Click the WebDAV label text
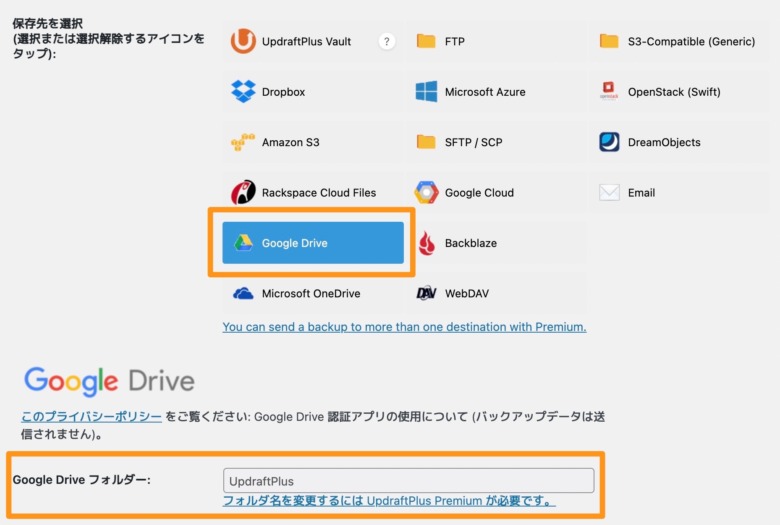Screen dimensions: 780x525 467,294
